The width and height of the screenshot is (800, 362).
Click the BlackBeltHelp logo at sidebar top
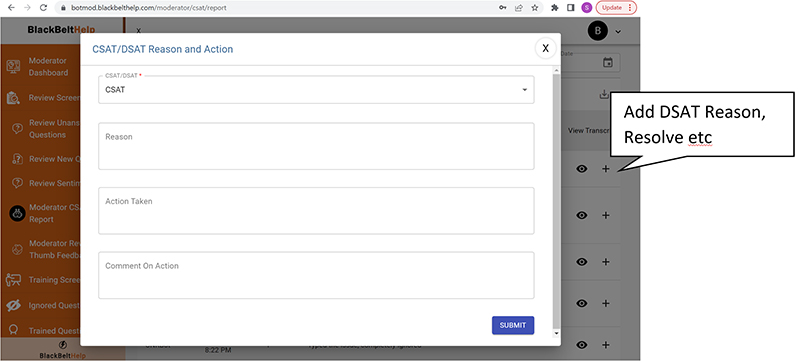click(x=61, y=30)
